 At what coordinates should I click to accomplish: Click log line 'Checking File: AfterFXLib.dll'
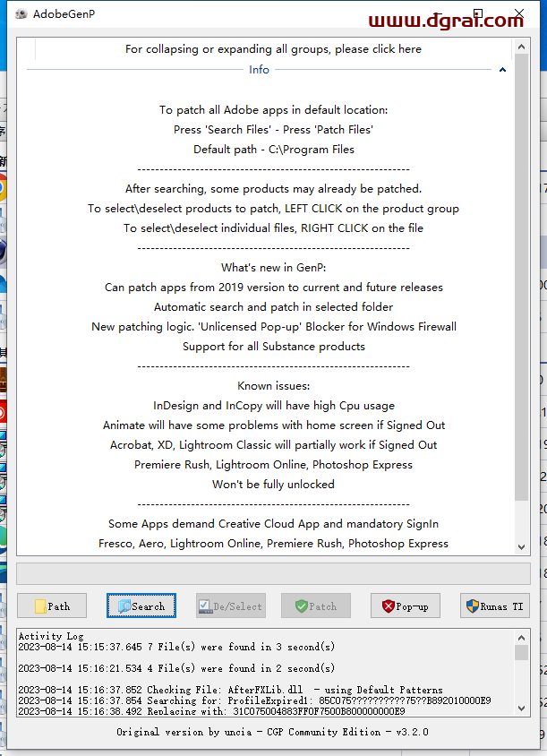click(230, 690)
